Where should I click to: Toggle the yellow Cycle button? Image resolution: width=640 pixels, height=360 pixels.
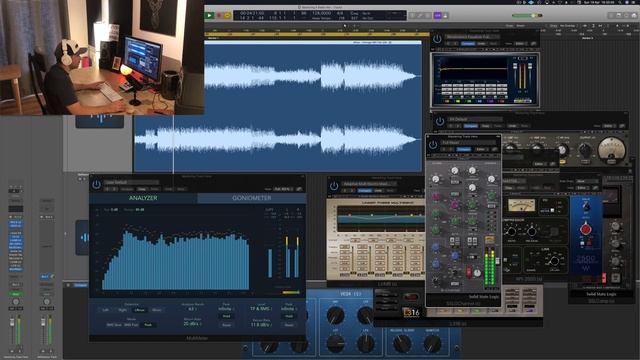pyautogui.click(x=227, y=16)
